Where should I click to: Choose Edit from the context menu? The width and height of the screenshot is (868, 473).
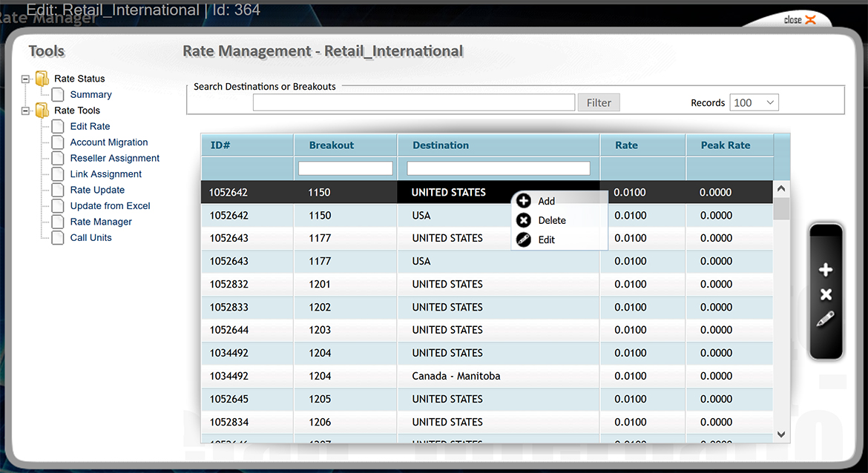pyautogui.click(x=546, y=239)
